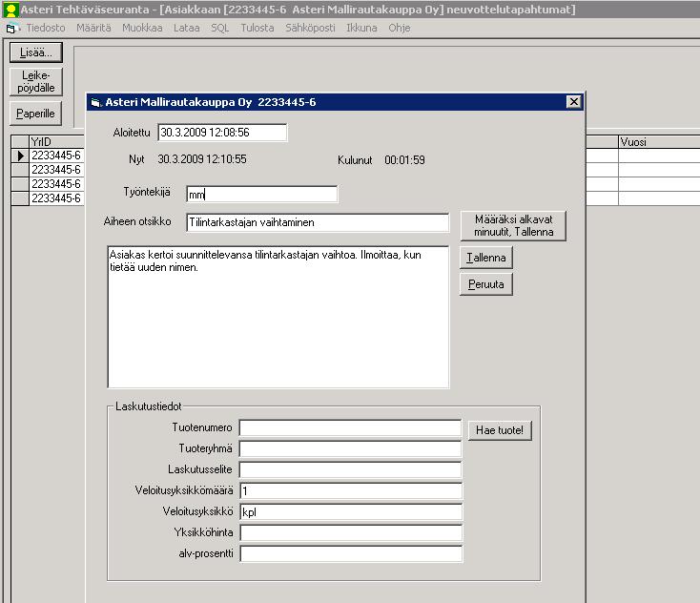Focus the Tuotenumero input field
The image size is (700, 603).
tap(350, 427)
